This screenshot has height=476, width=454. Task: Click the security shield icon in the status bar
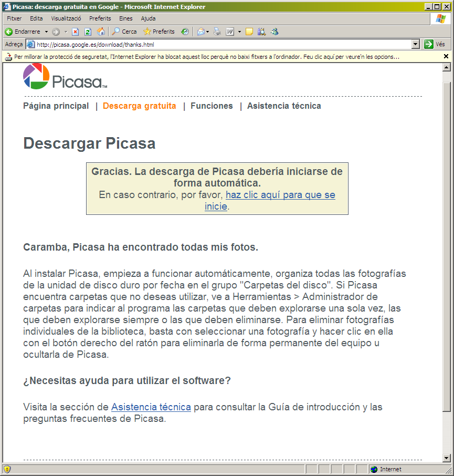click(x=7, y=469)
